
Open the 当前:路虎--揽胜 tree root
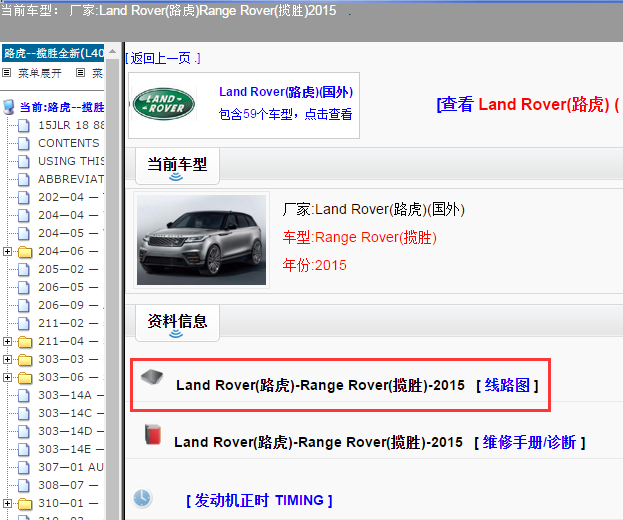pos(62,107)
